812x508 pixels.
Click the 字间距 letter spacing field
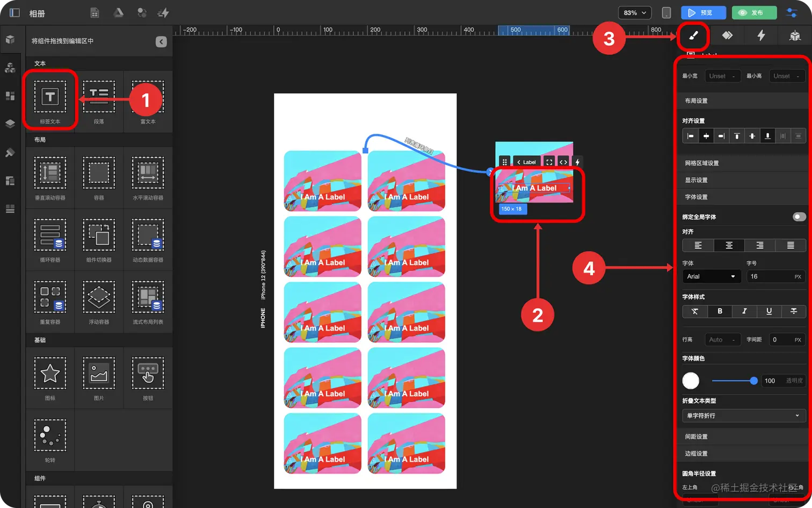787,340
